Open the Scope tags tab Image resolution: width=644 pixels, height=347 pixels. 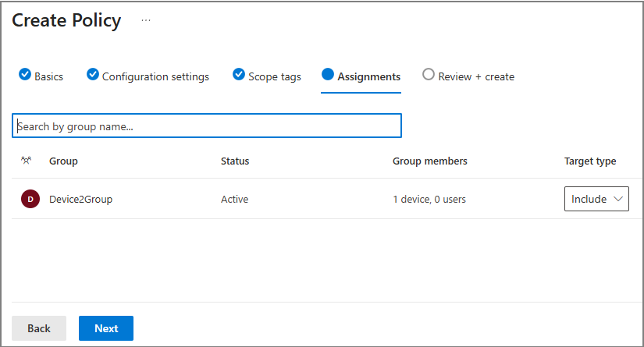pos(274,76)
